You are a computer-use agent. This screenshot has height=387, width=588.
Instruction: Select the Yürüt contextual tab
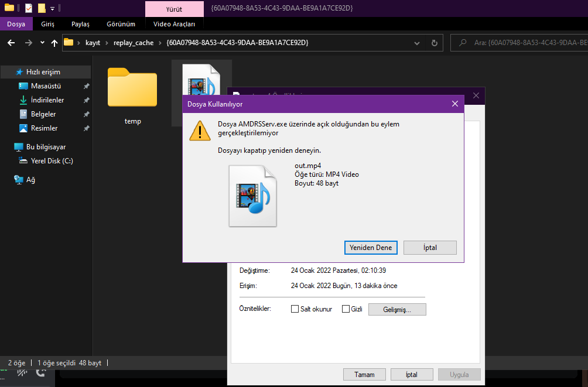point(174,9)
